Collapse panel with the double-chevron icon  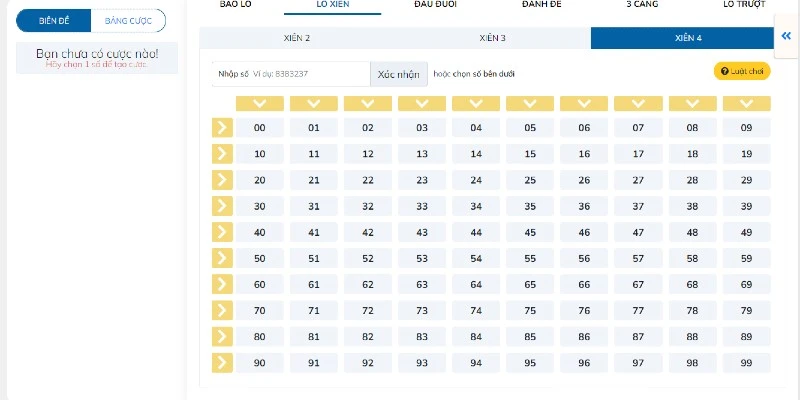[x=787, y=35]
